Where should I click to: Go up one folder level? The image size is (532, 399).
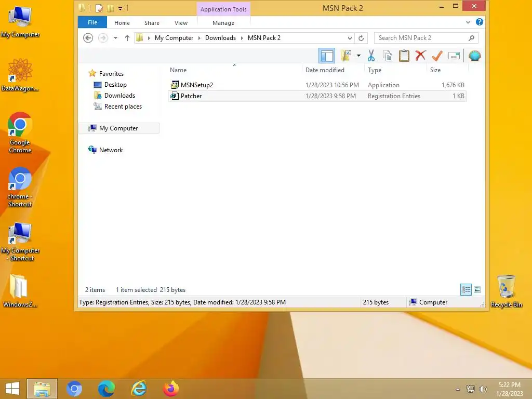point(127,37)
